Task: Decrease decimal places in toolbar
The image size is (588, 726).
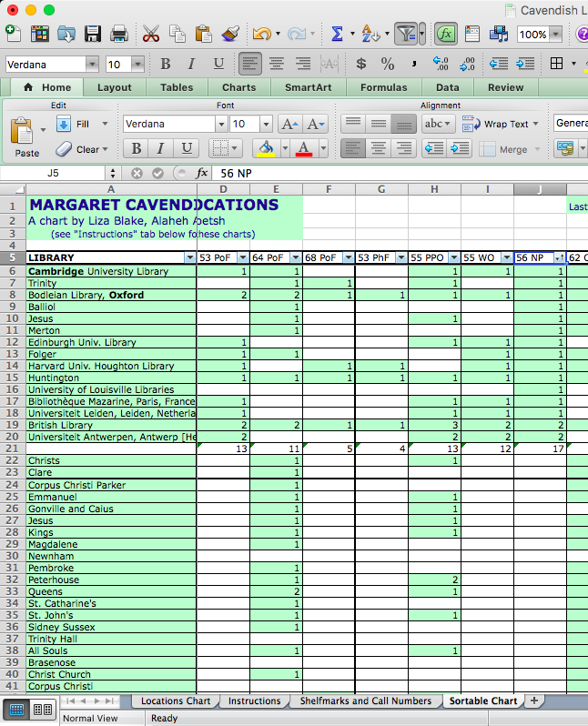Action: 467,64
